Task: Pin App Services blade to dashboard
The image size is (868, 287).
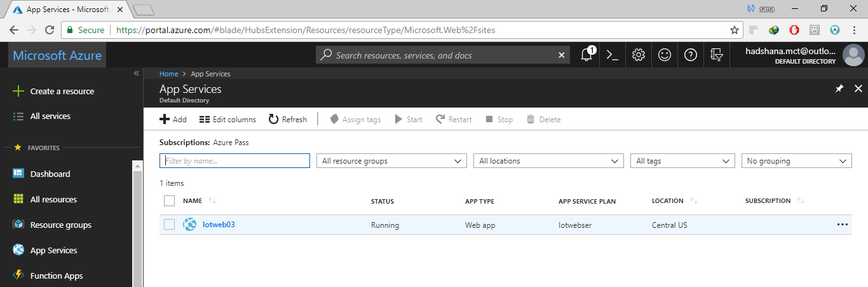Action: pyautogui.click(x=839, y=89)
